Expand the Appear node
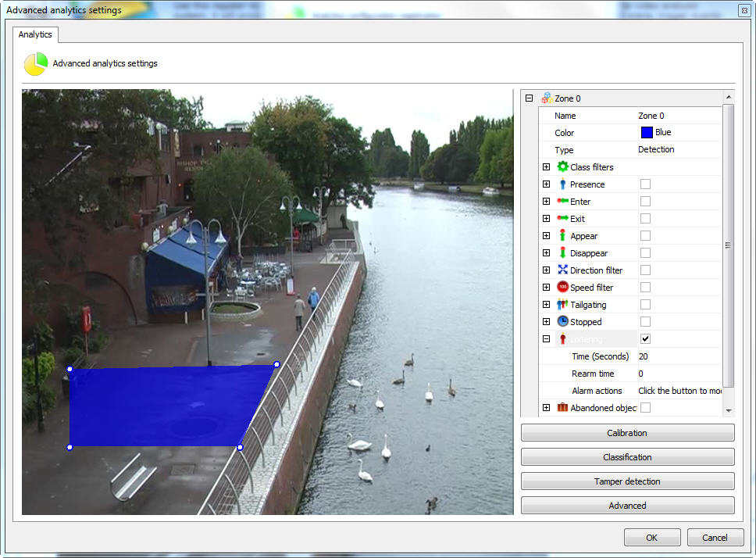This screenshot has width=756, height=558. pyautogui.click(x=546, y=235)
